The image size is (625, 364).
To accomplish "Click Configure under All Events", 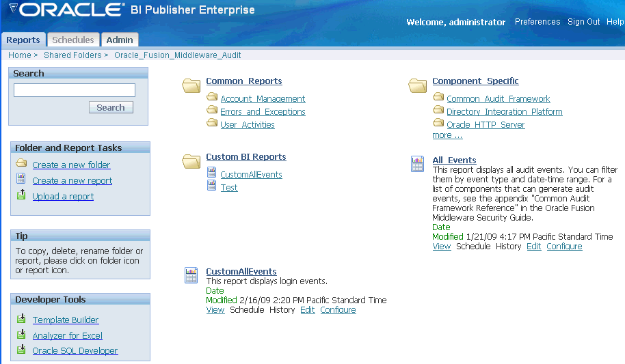I will 564,247.
